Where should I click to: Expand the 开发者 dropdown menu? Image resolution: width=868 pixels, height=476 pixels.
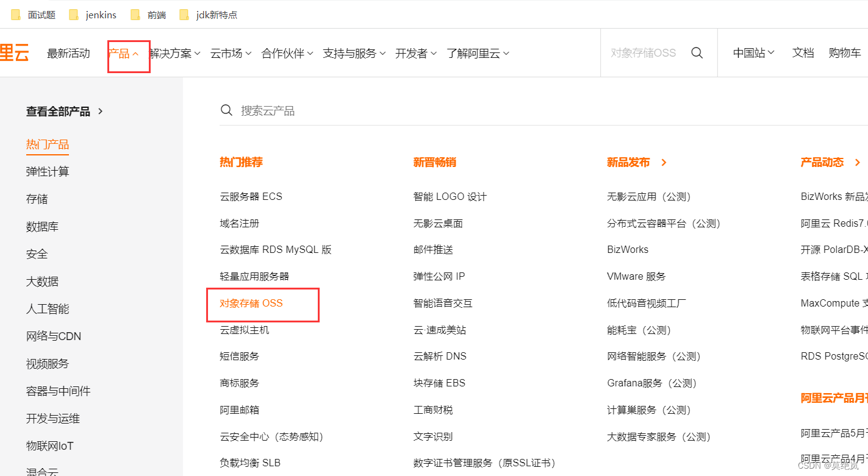coord(416,54)
